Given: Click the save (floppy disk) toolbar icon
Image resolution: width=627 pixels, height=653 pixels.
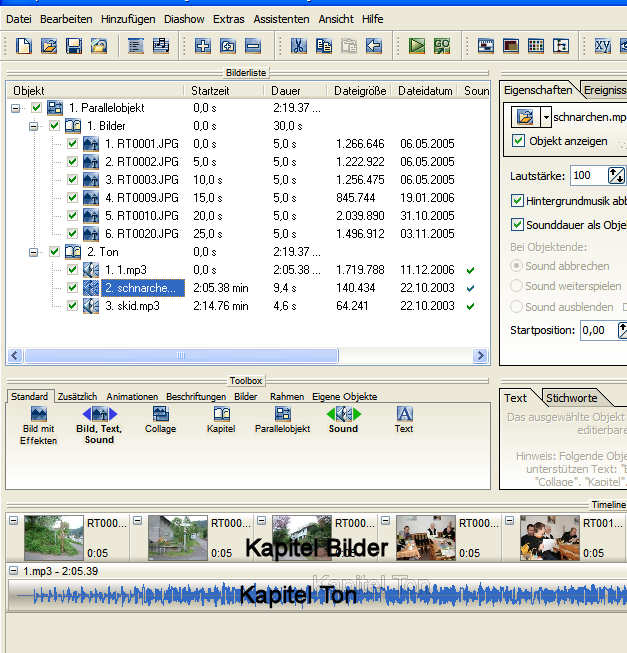Looking at the screenshot, I should (74, 46).
